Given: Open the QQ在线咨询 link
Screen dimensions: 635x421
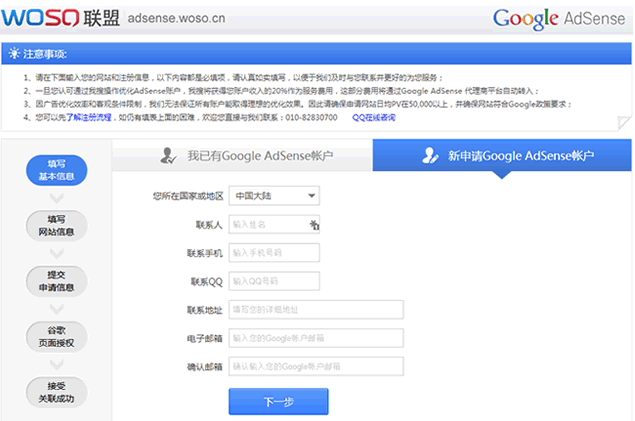Looking at the screenshot, I should pyautogui.click(x=374, y=117).
